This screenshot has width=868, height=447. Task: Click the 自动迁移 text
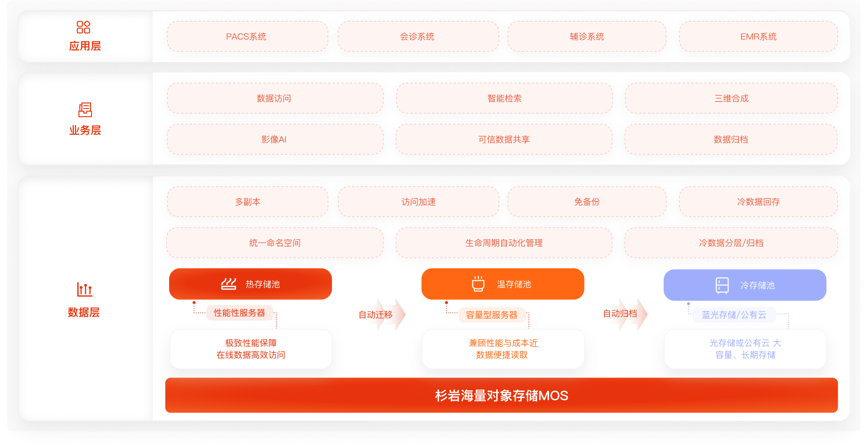[376, 315]
